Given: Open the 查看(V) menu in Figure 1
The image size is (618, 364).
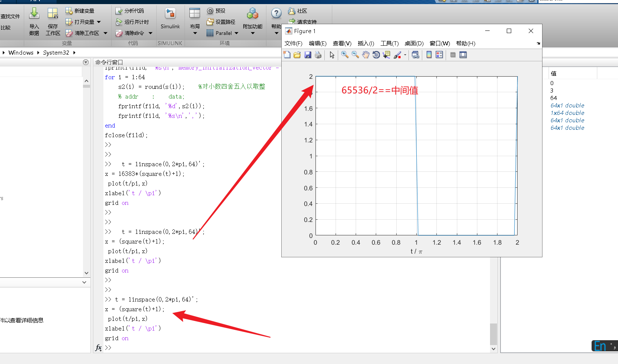Looking at the screenshot, I should 342,44.
